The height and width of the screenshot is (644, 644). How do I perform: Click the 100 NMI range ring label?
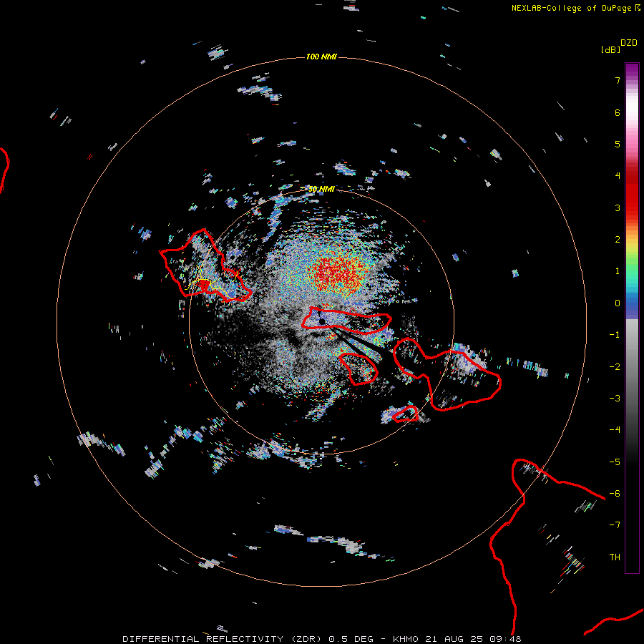321,57
